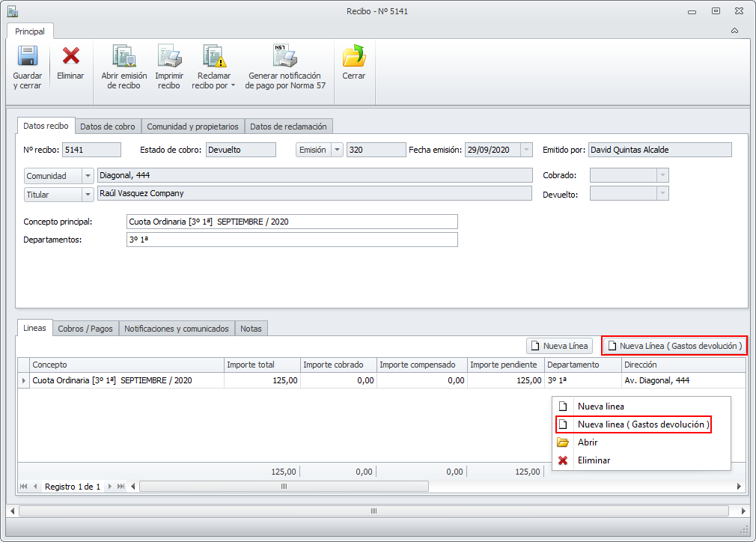Viewport: 756px width, 542px height.
Task: Click the Av. Diagonal, 444 address cell
Action: click(683, 380)
